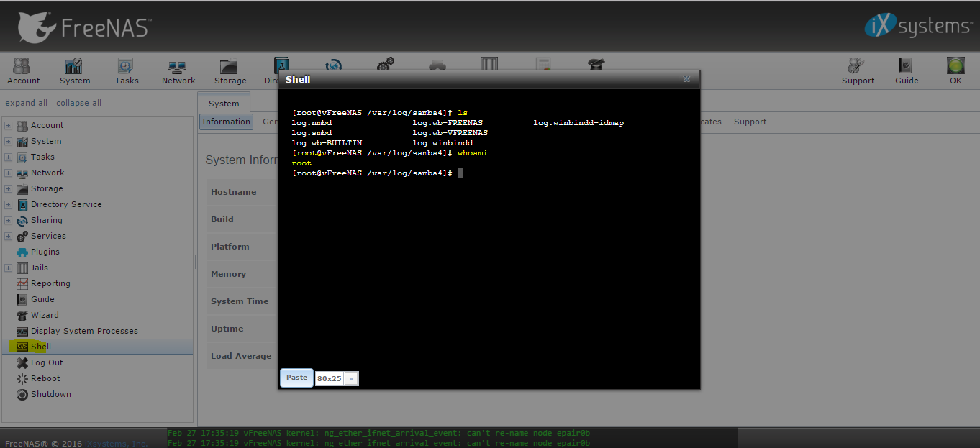
Task: Click the FreeNAS logo
Action: pyautogui.click(x=83, y=27)
